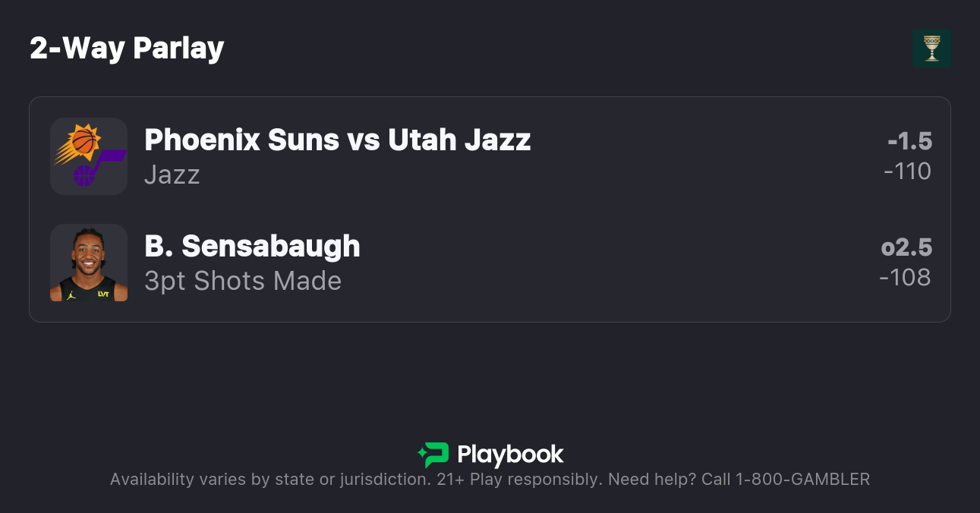Click the 3pt Shots Made label

point(243,281)
